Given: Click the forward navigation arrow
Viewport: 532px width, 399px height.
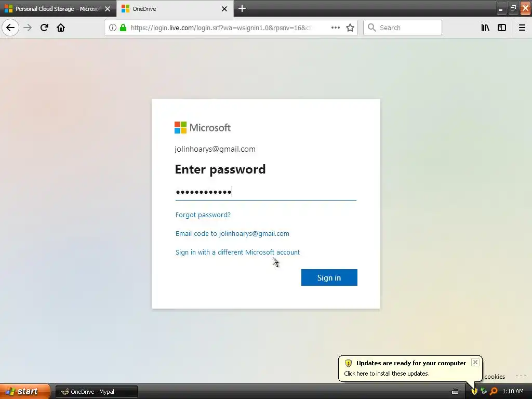Looking at the screenshot, I should point(28,28).
